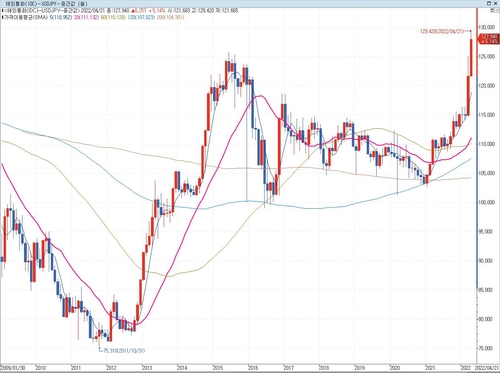
Task: Select the blue SMA 120 legend entry
Action: click(x=141, y=17)
